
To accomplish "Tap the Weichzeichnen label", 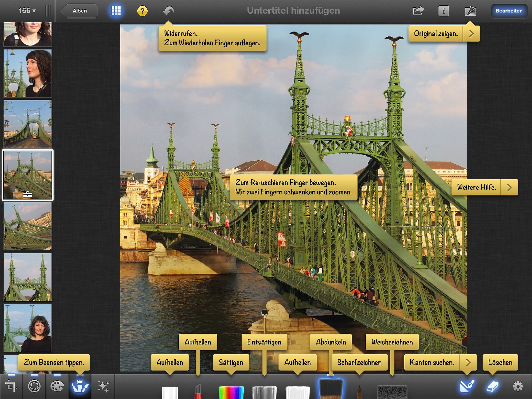I will [392, 342].
